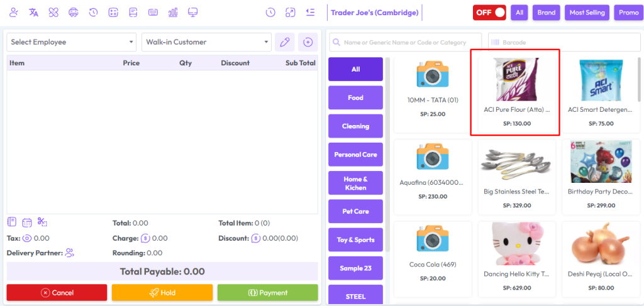Screen dimensions: 644x306
Task: Open the history counter-clockwise clock icon
Action: click(93, 13)
